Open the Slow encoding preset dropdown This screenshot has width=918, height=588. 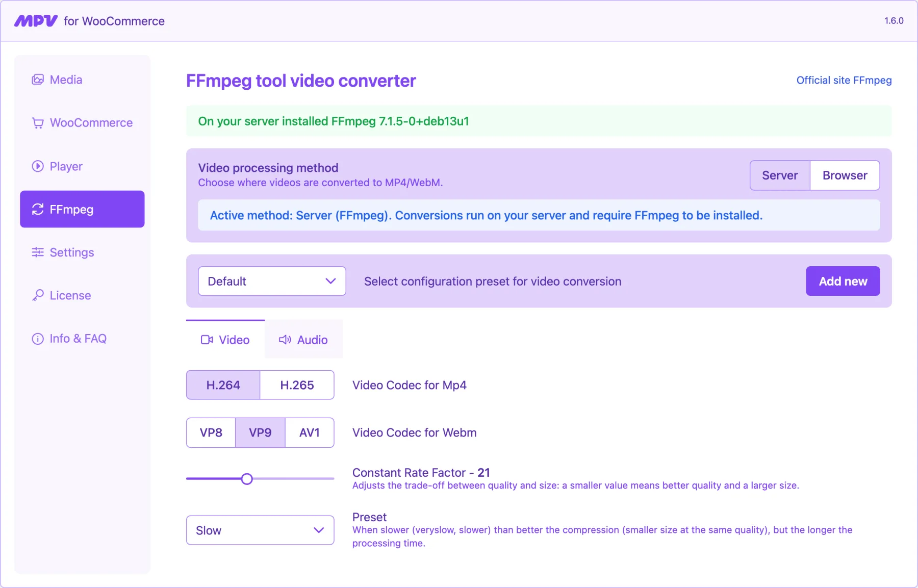pos(260,530)
